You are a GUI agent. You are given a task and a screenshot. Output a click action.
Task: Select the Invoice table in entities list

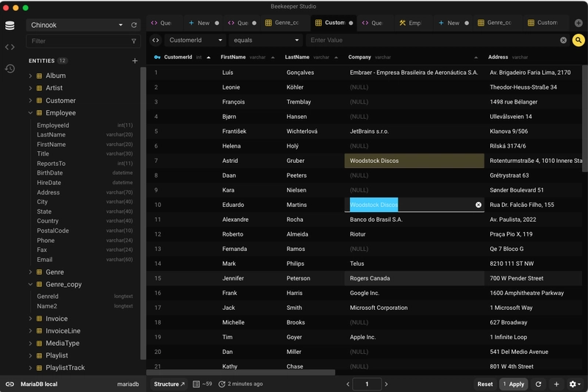pos(57,319)
